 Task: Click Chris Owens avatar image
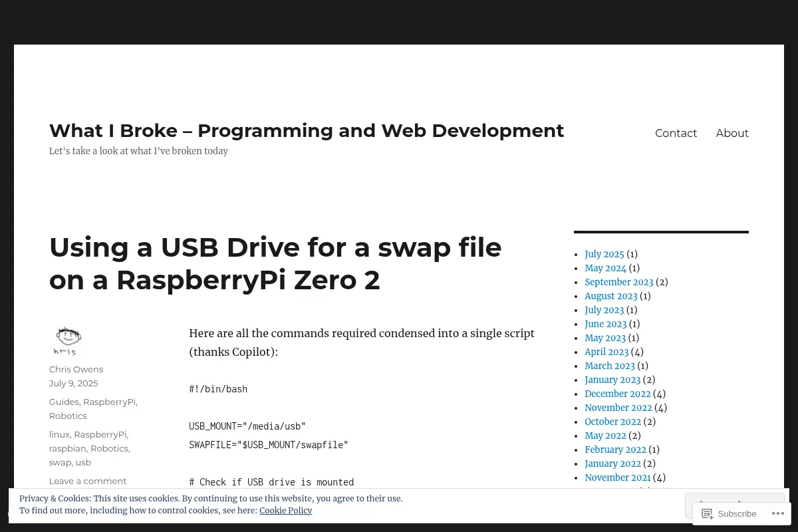(66, 340)
